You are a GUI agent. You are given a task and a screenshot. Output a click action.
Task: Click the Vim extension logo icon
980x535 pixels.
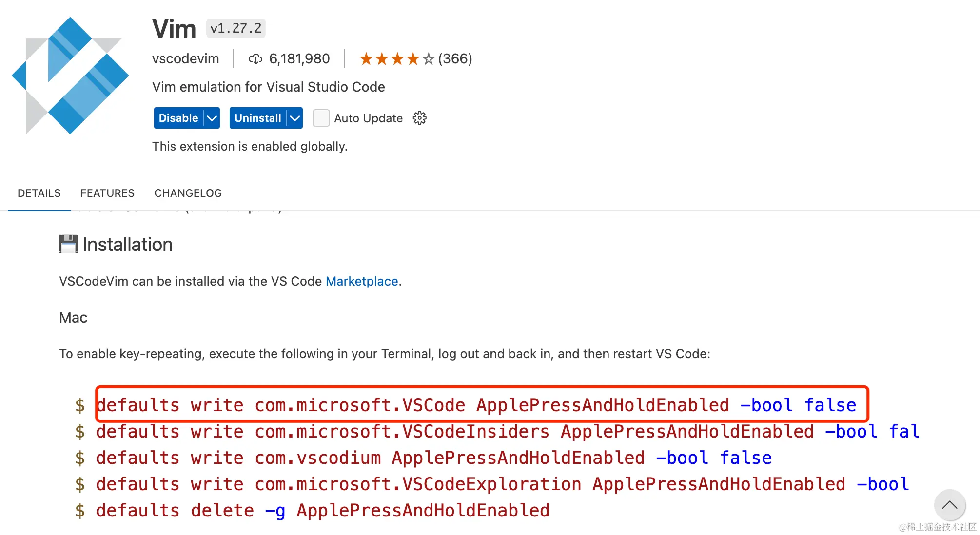coord(70,76)
